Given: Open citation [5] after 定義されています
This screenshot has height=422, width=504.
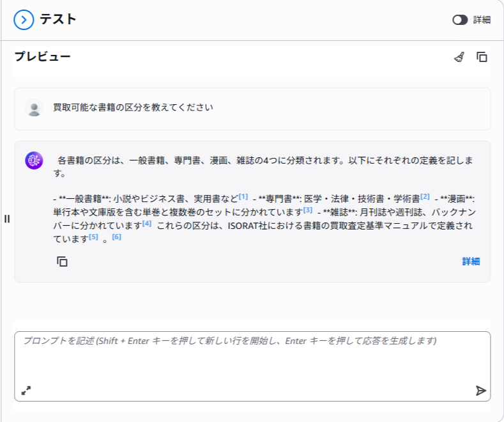Looking at the screenshot, I should click(x=93, y=237).
